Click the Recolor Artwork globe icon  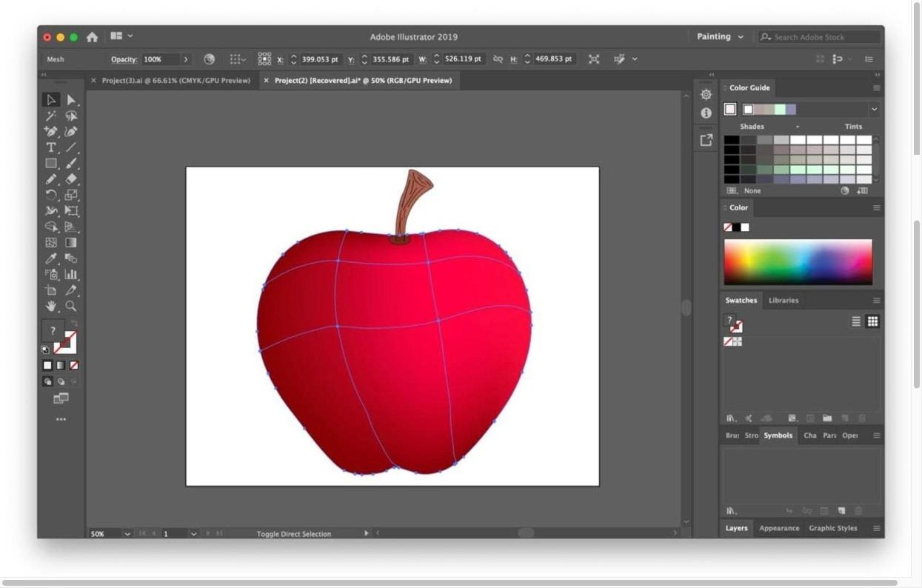coord(210,59)
